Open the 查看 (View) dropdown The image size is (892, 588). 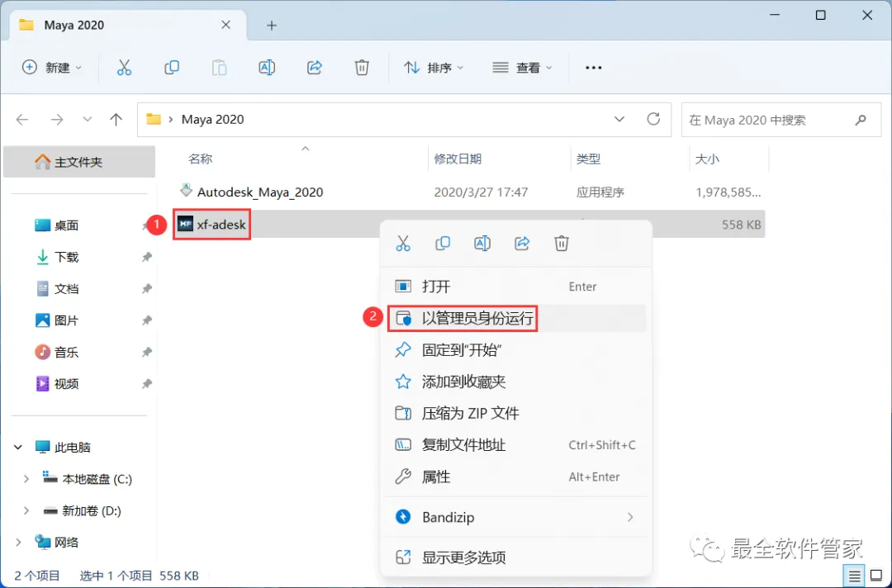coord(522,68)
